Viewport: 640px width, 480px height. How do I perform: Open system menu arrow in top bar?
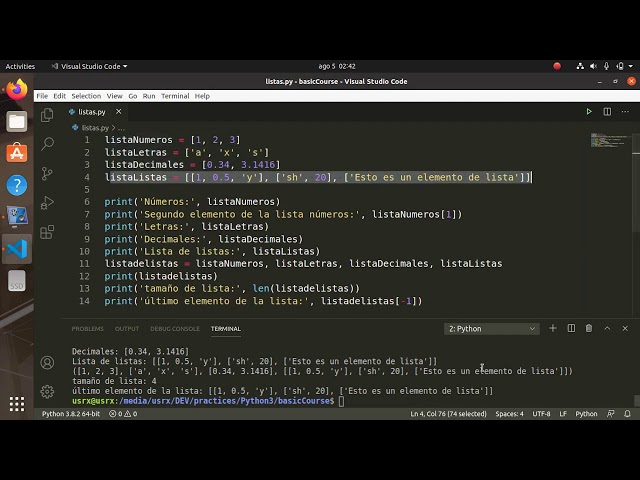point(631,66)
